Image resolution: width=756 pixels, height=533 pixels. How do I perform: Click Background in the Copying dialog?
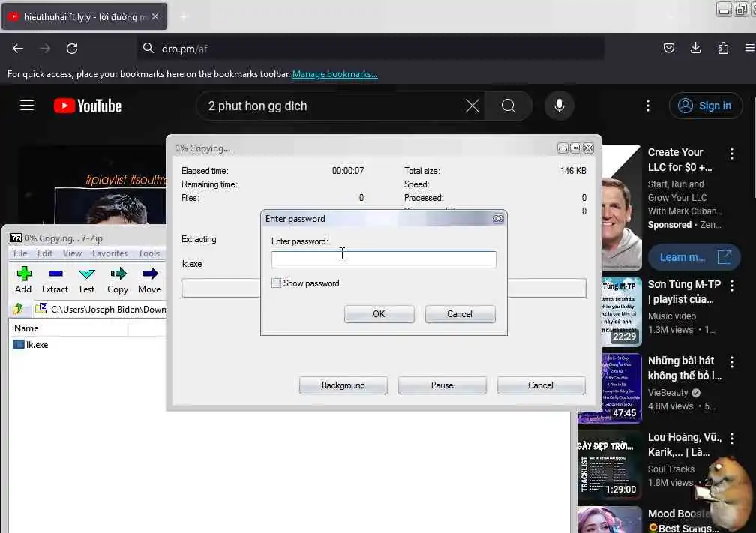click(x=343, y=385)
